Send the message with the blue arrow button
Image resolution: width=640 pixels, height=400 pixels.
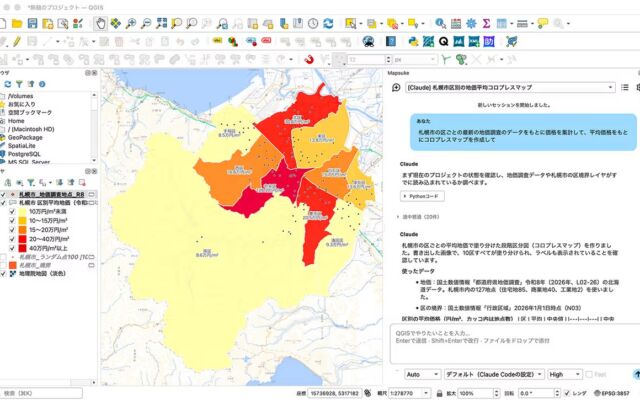point(636,374)
